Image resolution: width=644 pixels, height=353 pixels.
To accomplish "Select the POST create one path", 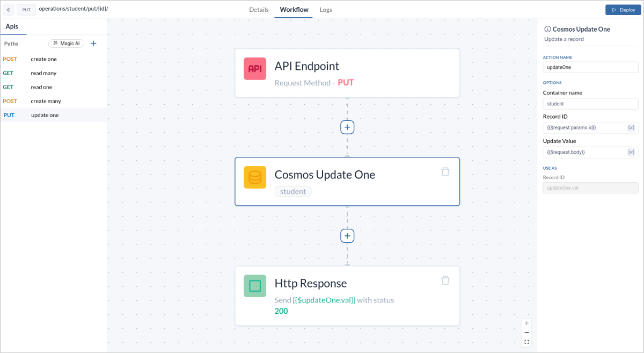I will (54, 59).
